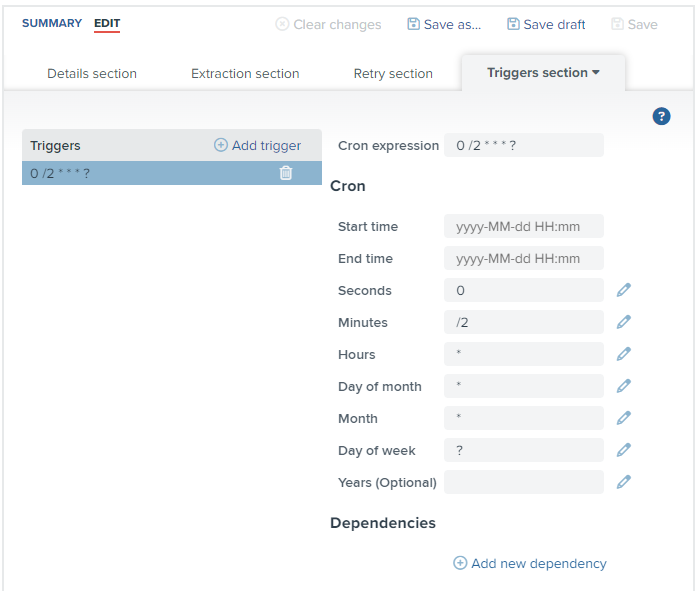Click pencil icon next to Minutes
The image size is (698, 591).
pyautogui.click(x=624, y=322)
